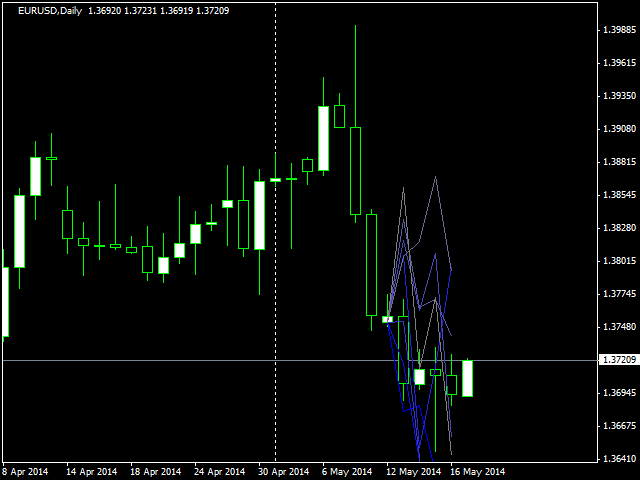
Task: Select the 1.38815 price axis label
Action: (619, 162)
